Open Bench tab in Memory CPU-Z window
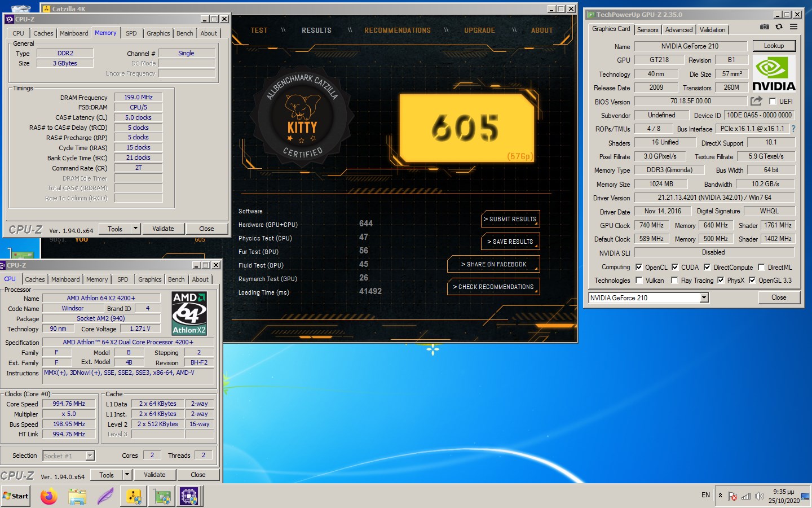 tap(184, 33)
